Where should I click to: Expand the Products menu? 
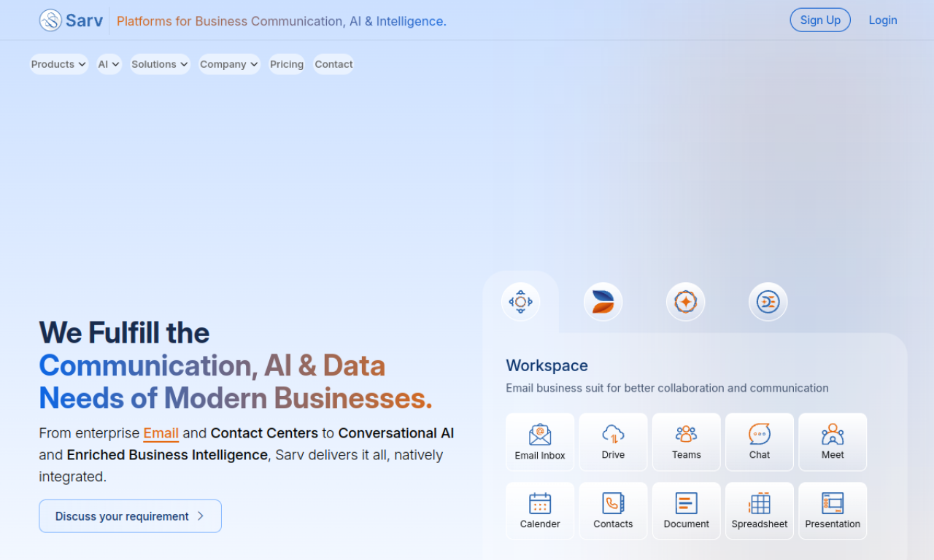click(59, 64)
